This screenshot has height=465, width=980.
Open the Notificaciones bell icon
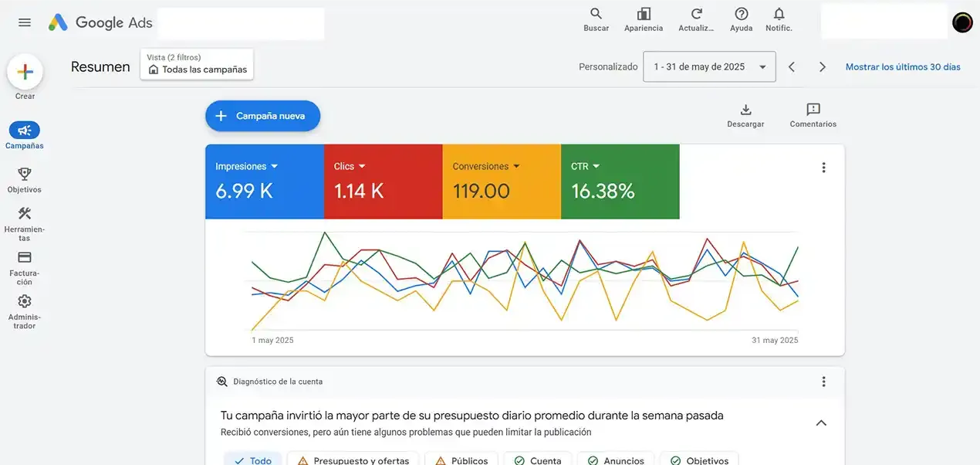[x=779, y=14]
